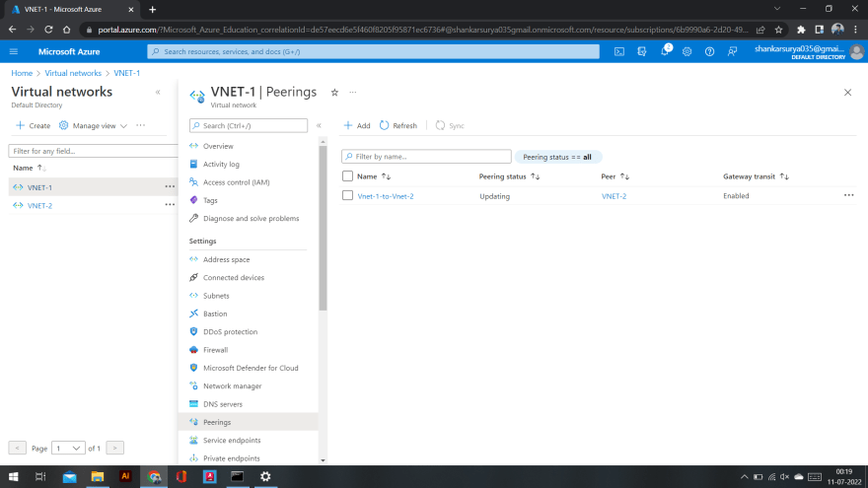The width and height of the screenshot is (868, 488).
Task: Open Address space settings
Action: (226, 259)
